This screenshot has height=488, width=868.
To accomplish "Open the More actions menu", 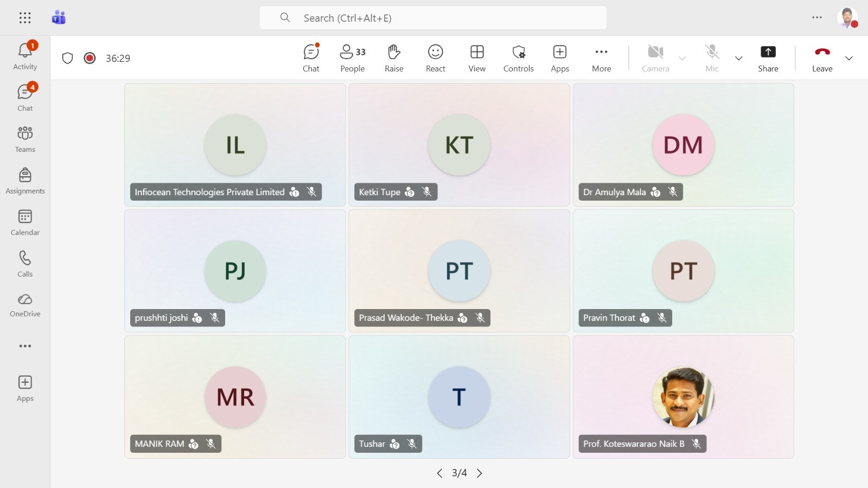I will pos(601,57).
